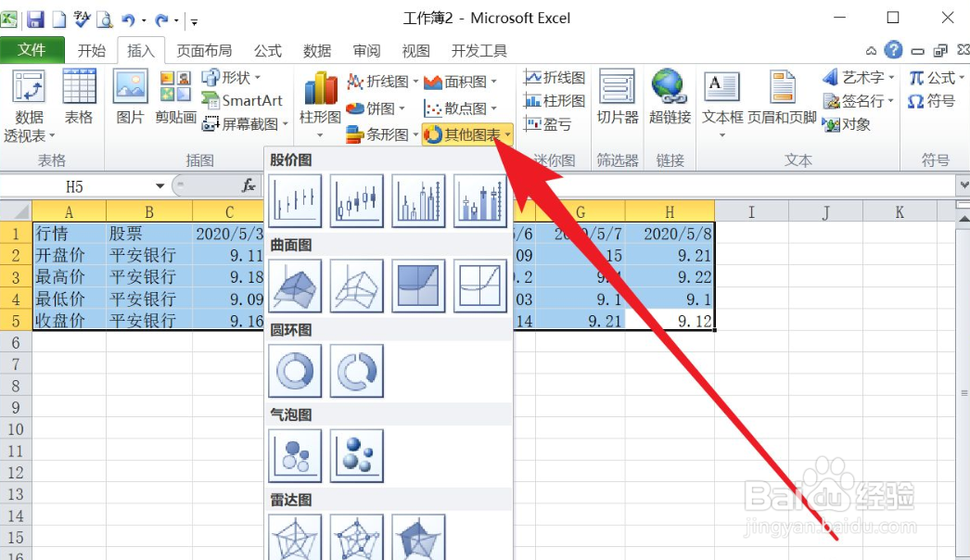This screenshot has height=560, width=970.
Task: Select the exploded doughnut chart
Action: pos(357,371)
